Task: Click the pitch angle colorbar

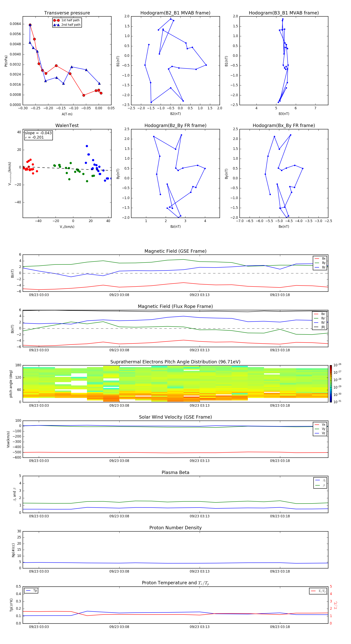Action: tap(331, 383)
